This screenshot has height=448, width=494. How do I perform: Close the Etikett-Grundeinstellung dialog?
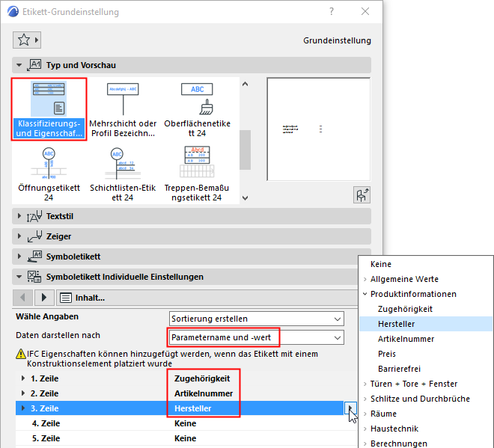[365, 12]
